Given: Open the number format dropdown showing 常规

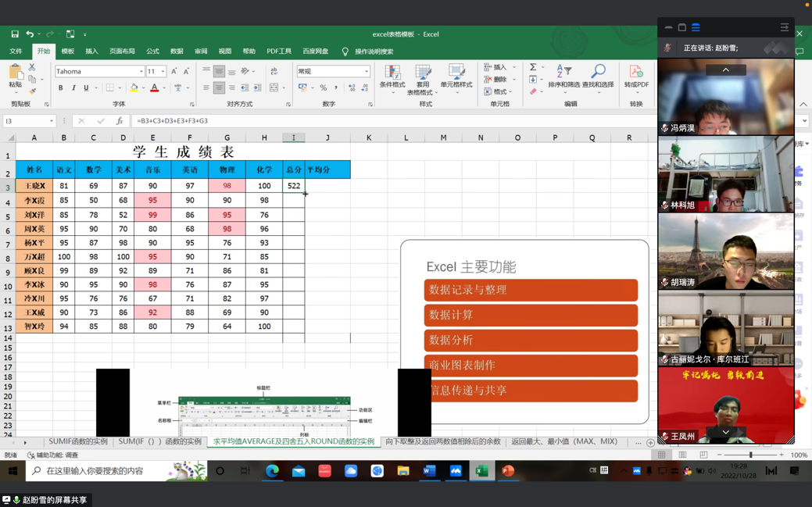Looking at the screenshot, I should (x=366, y=71).
